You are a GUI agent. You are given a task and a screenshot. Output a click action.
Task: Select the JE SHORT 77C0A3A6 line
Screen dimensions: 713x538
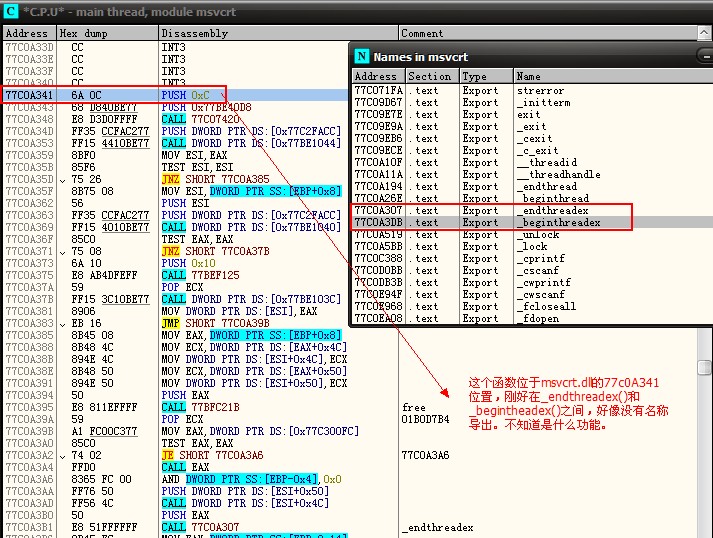212,455
